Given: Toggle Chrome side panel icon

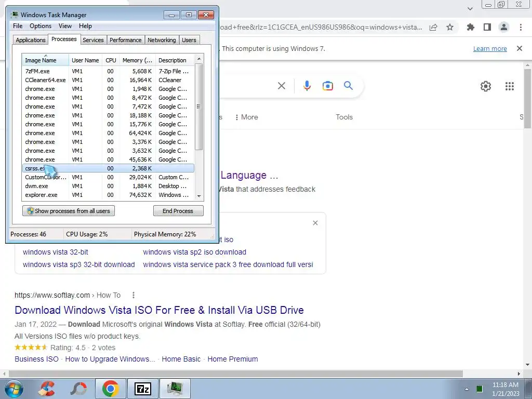Looking at the screenshot, I should click(x=487, y=27).
